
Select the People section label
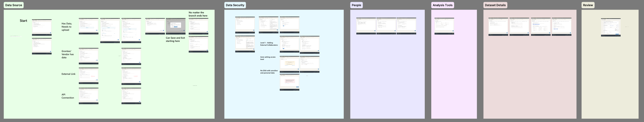[356, 5]
